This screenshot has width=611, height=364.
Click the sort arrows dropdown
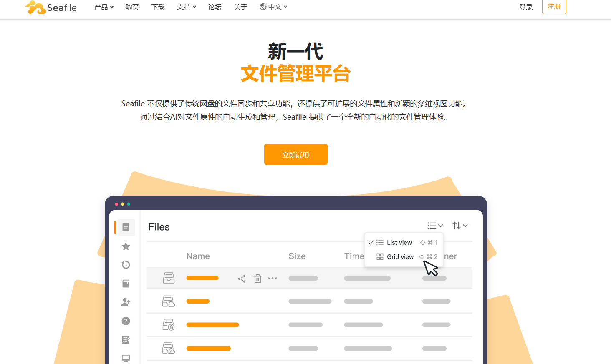pyautogui.click(x=460, y=226)
